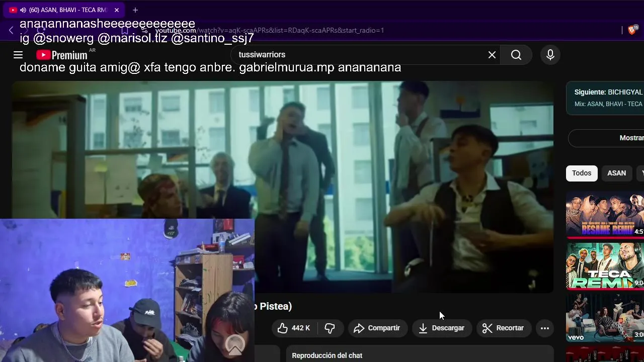This screenshot has width=644, height=362.
Task: Click the Mostrar button in playlist panel
Action: pyautogui.click(x=606, y=138)
